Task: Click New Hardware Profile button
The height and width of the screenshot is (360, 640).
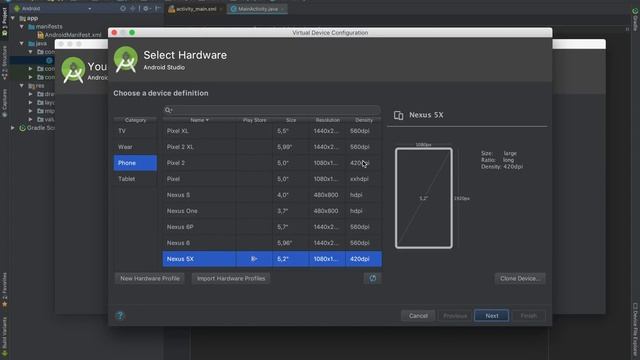Action: coord(150,278)
